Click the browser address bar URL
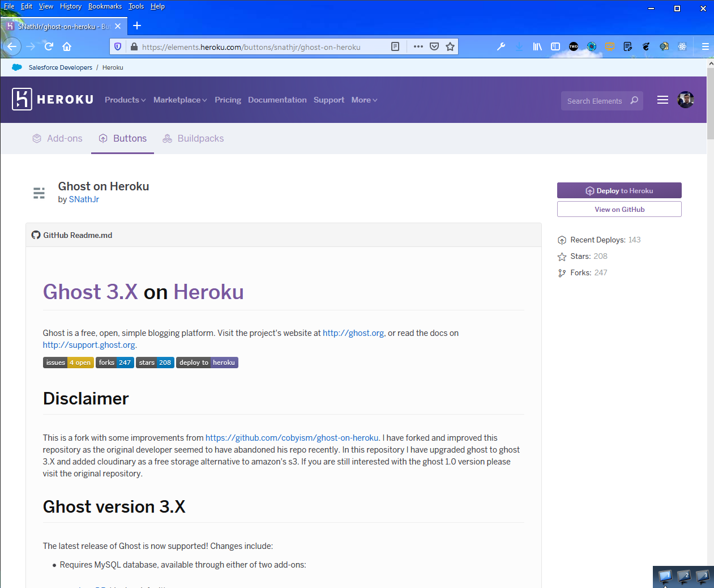The image size is (714, 588). (251, 47)
